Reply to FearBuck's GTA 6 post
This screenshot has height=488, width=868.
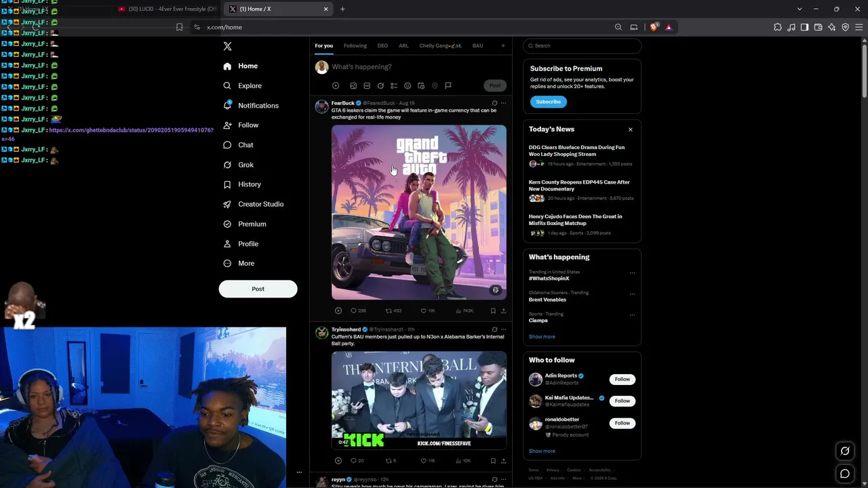click(x=357, y=311)
